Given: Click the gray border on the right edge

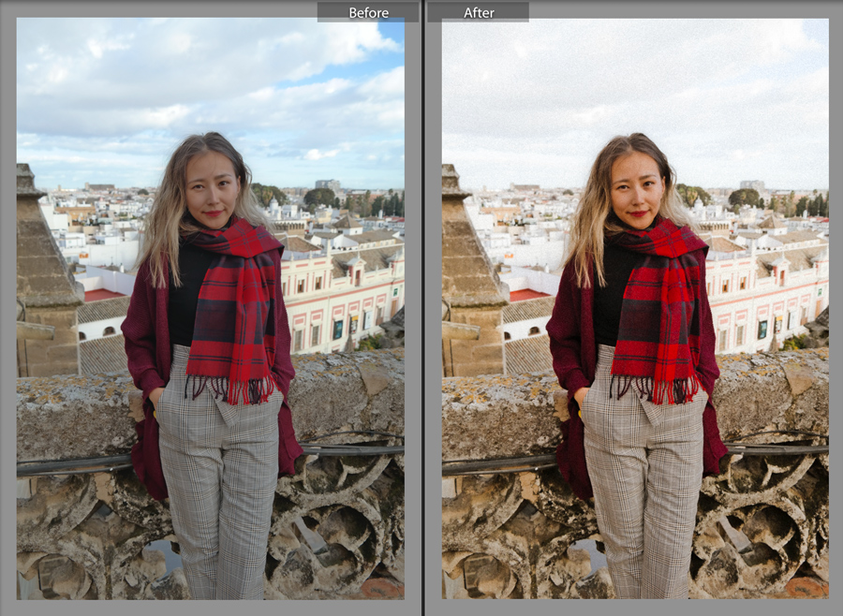Looking at the screenshot, I should tap(836, 309).
